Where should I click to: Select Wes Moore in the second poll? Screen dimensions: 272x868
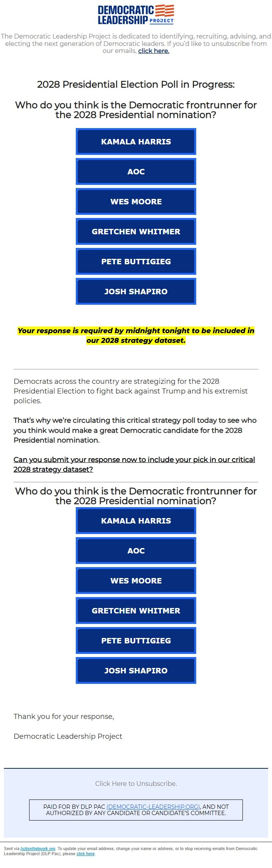click(x=136, y=580)
